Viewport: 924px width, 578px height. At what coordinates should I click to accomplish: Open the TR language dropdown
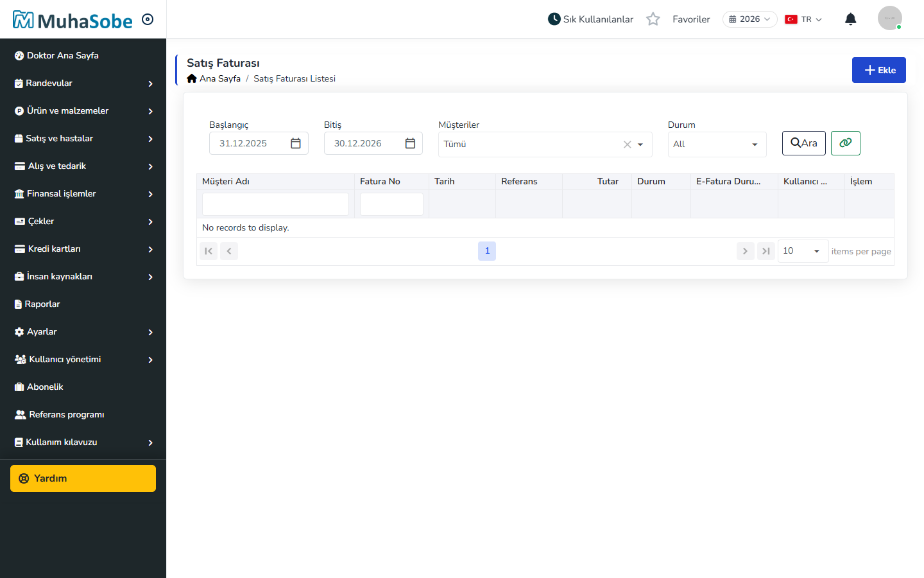click(x=803, y=19)
